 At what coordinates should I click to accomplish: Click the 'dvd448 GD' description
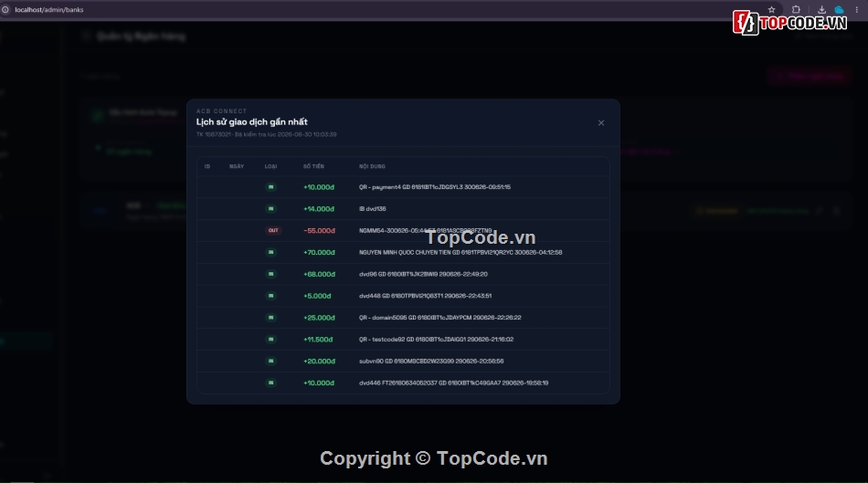(x=425, y=296)
